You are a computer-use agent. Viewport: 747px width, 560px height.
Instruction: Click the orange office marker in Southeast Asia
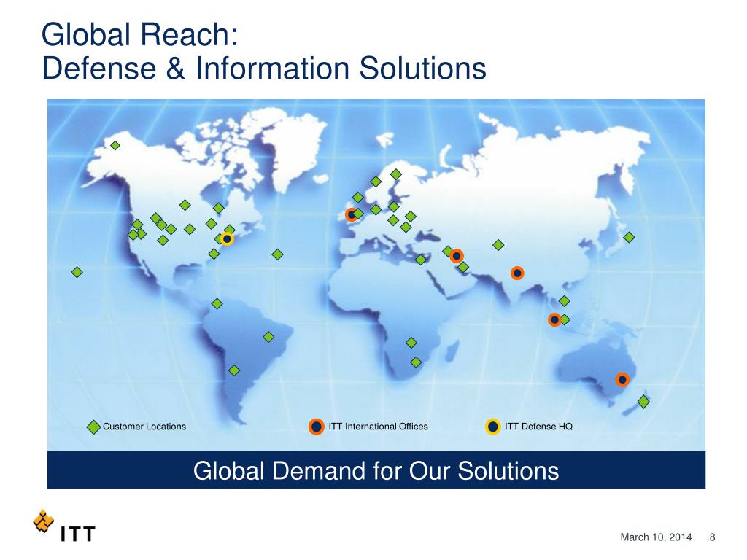(554, 319)
